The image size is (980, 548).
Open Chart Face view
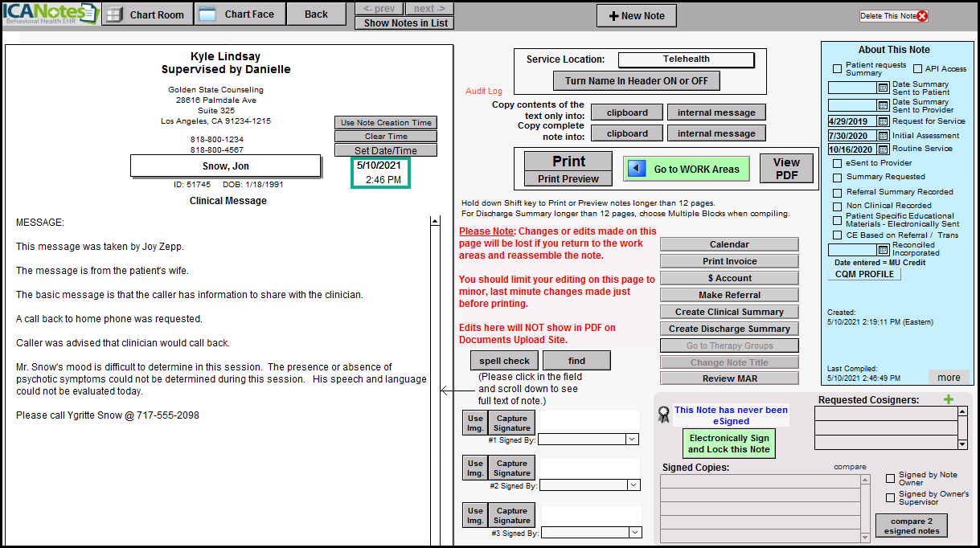pos(240,14)
